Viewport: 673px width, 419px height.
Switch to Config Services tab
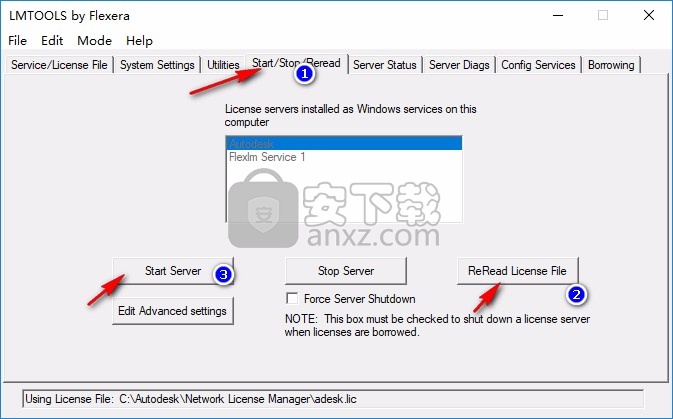(539, 65)
